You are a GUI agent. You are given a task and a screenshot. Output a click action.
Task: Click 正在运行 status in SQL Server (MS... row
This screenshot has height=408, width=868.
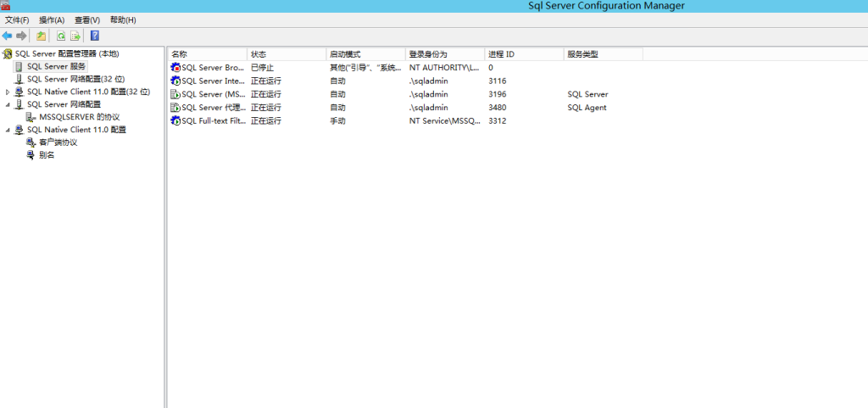tap(266, 94)
